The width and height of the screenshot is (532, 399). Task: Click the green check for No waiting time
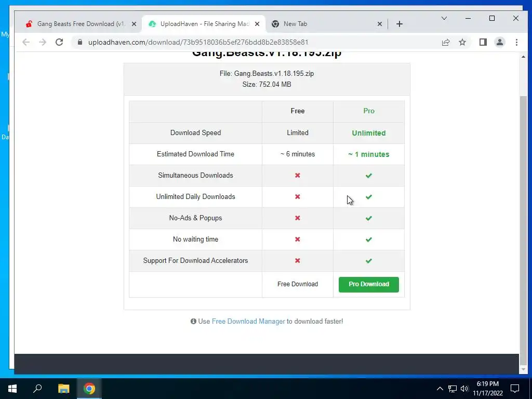pos(369,240)
